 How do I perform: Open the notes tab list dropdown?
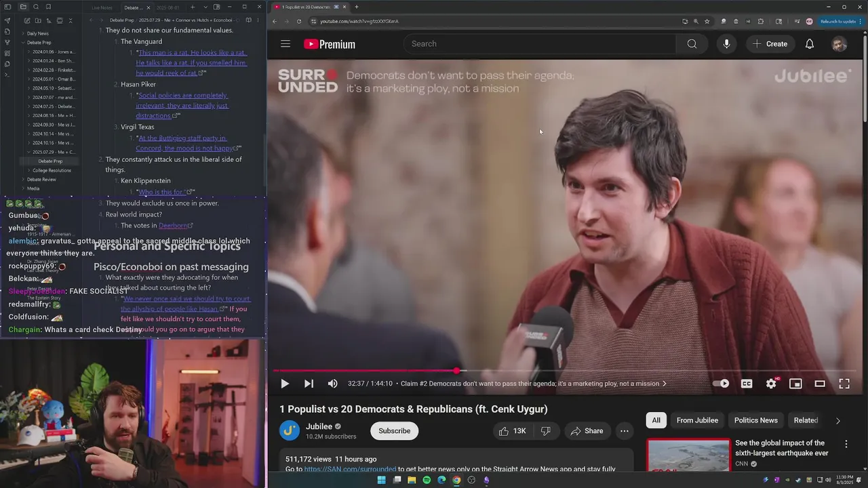pos(205,7)
